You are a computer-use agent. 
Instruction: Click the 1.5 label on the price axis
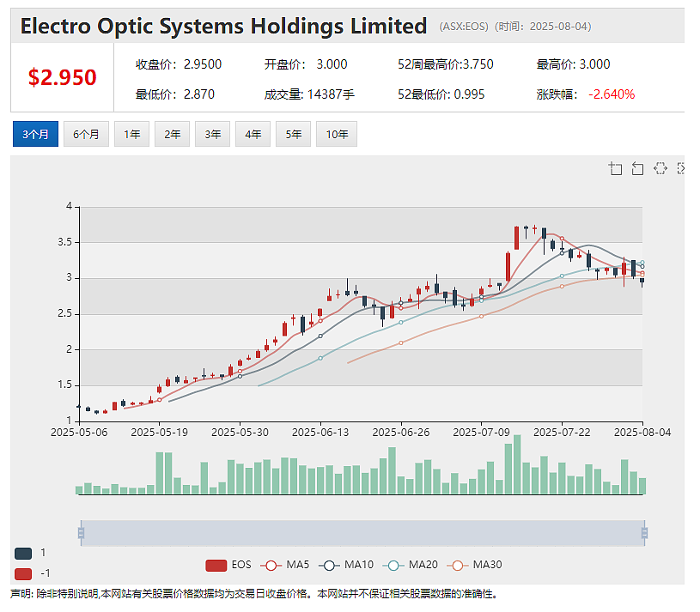64,385
